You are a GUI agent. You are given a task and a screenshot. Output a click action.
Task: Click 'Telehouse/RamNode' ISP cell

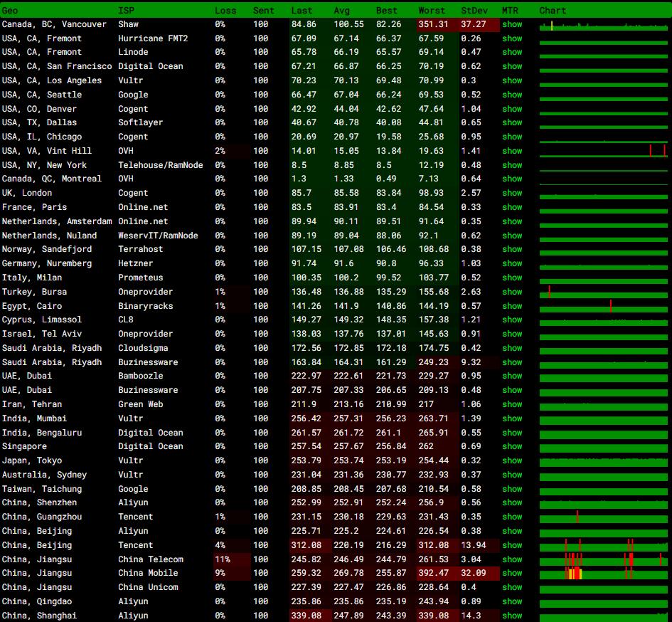(x=160, y=165)
